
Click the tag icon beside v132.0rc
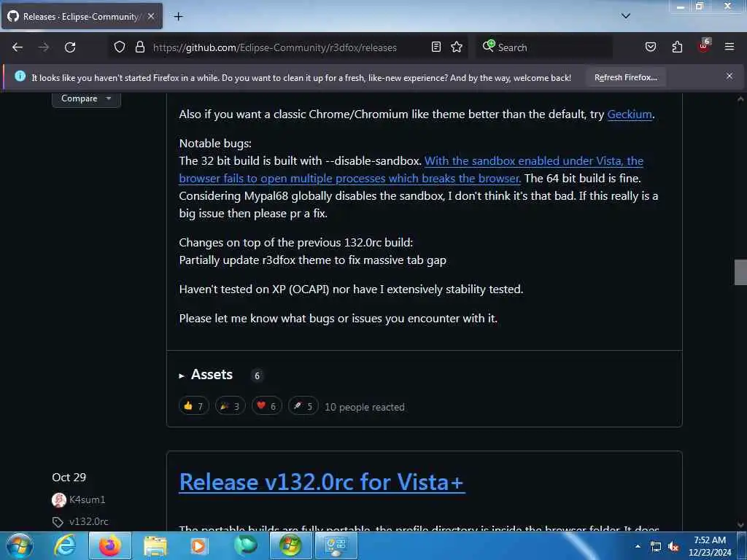click(58, 522)
